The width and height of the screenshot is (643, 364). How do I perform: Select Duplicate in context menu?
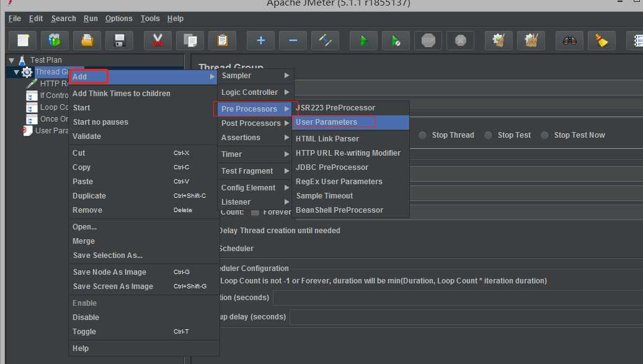[143, 196]
